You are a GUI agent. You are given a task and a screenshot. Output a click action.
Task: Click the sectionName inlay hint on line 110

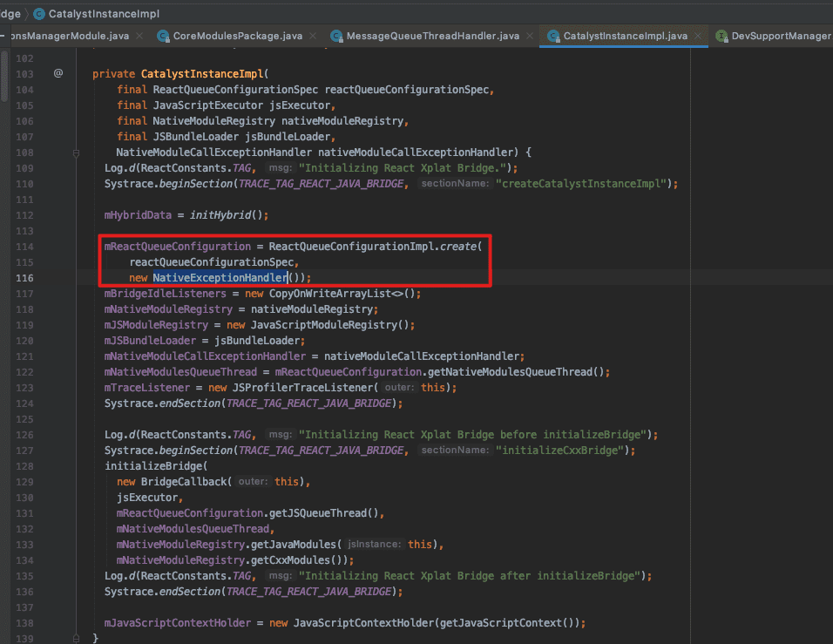coord(453,183)
